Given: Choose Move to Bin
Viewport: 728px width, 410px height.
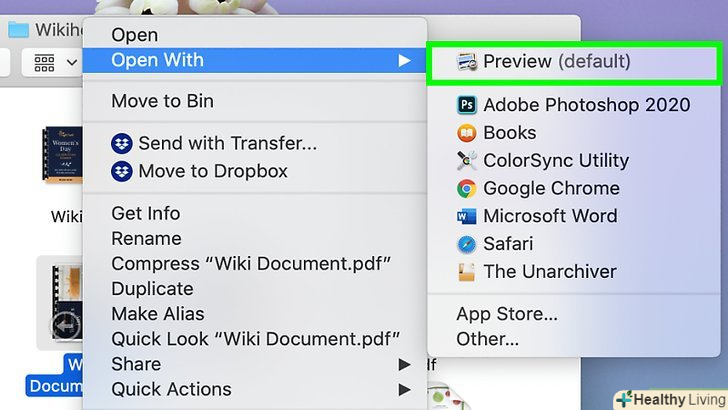Looking at the screenshot, I should point(254,101).
